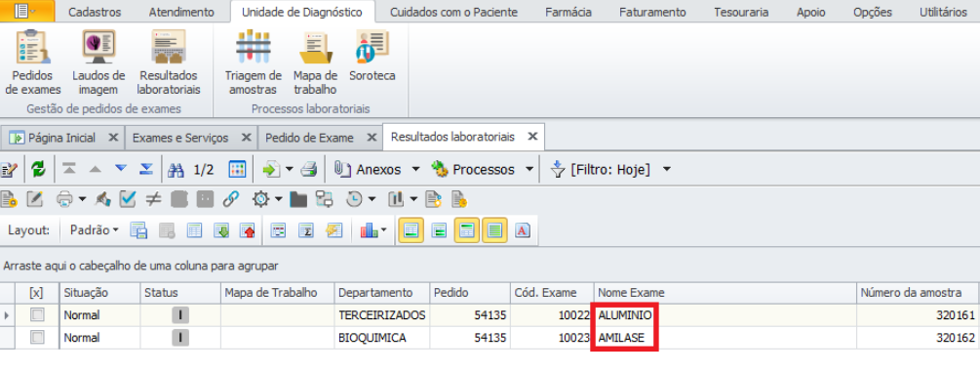Screen dimensions: 980x372
Task: Switch to the Cadastros ribbon tab
Action: click(x=95, y=12)
